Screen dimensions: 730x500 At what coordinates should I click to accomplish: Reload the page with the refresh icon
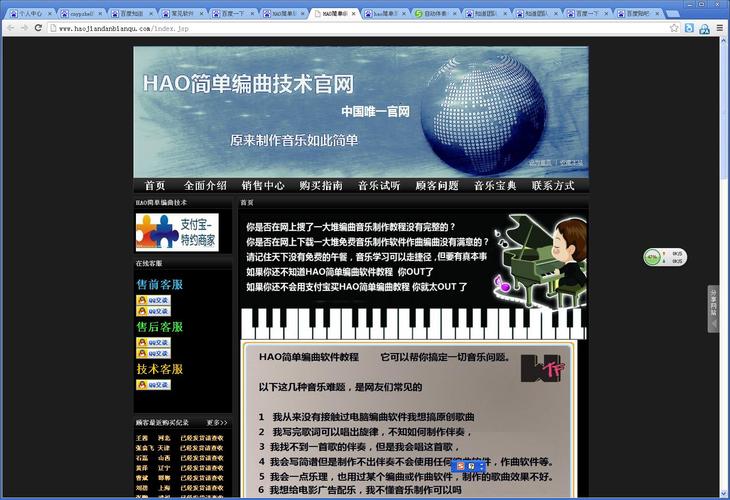click(38, 28)
